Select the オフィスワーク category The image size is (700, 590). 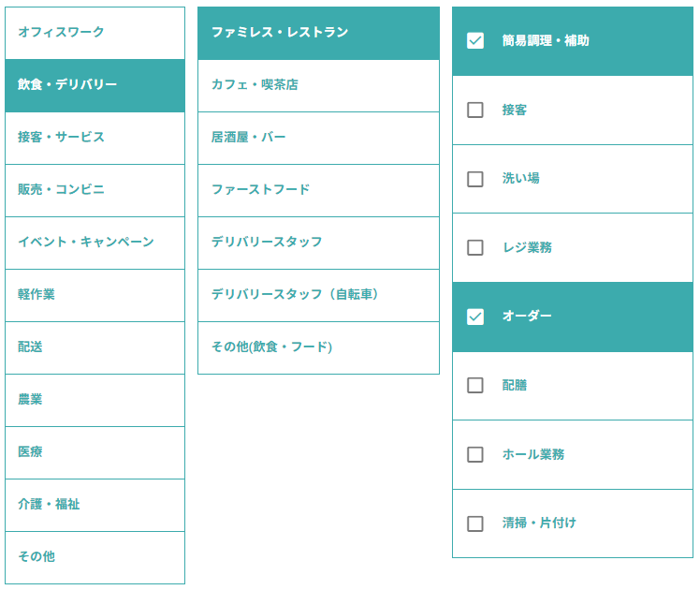pos(95,33)
